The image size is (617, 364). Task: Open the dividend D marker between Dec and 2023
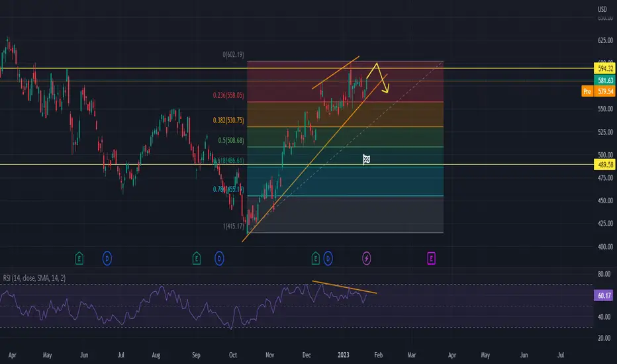pyautogui.click(x=328, y=259)
